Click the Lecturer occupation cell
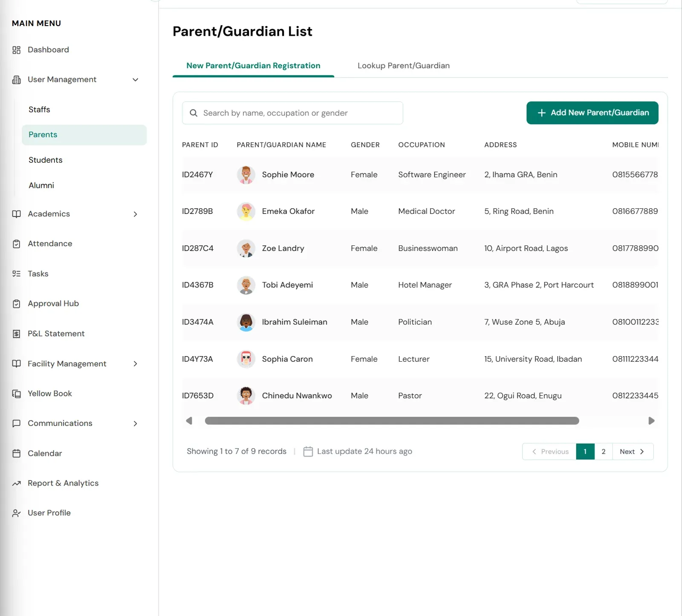Screen dimensions: 682x616 (413, 359)
